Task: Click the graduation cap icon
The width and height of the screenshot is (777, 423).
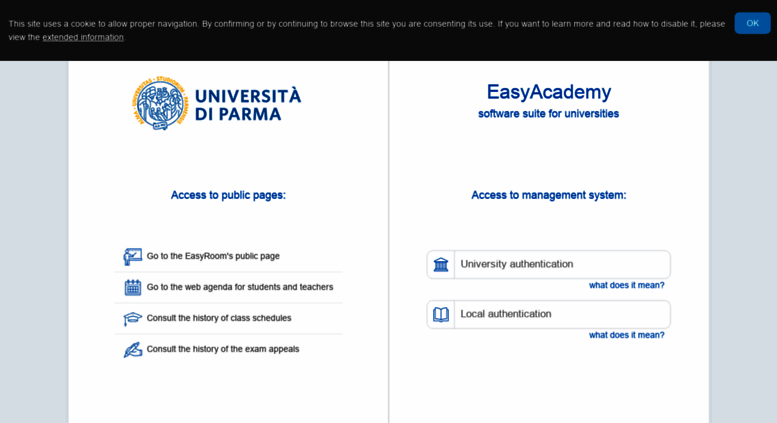Action: point(132,318)
